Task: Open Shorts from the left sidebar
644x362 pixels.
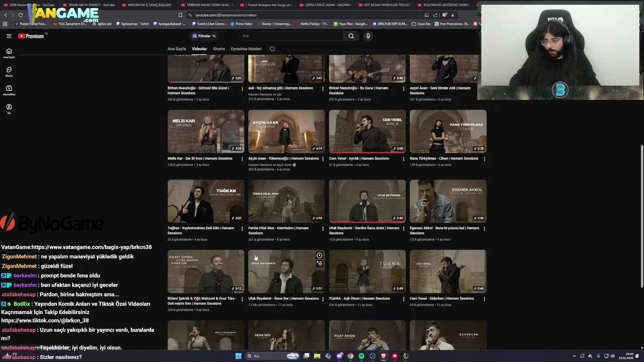Action: [9, 71]
